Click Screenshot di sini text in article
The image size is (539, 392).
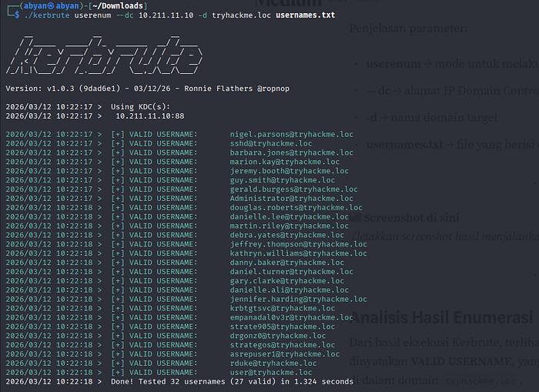click(x=411, y=218)
